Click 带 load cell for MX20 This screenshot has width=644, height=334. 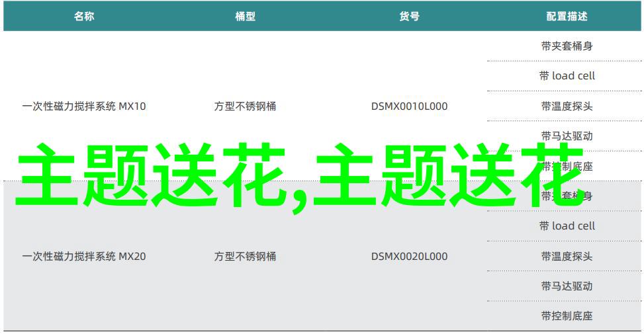coord(567,226)
